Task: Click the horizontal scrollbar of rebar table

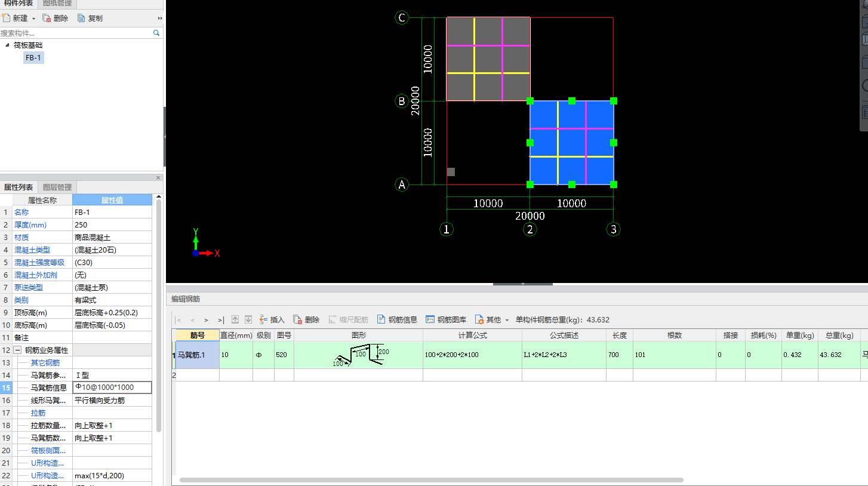Action: (x=431, y=479)
